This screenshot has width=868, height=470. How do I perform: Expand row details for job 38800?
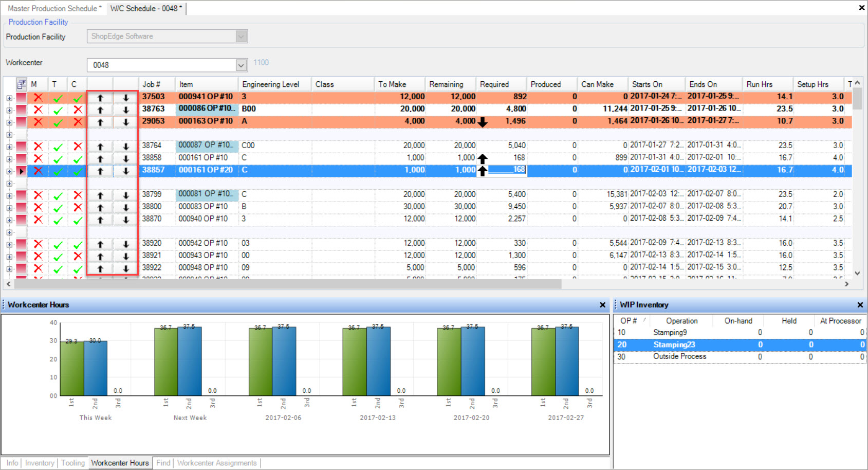point(9,208)
